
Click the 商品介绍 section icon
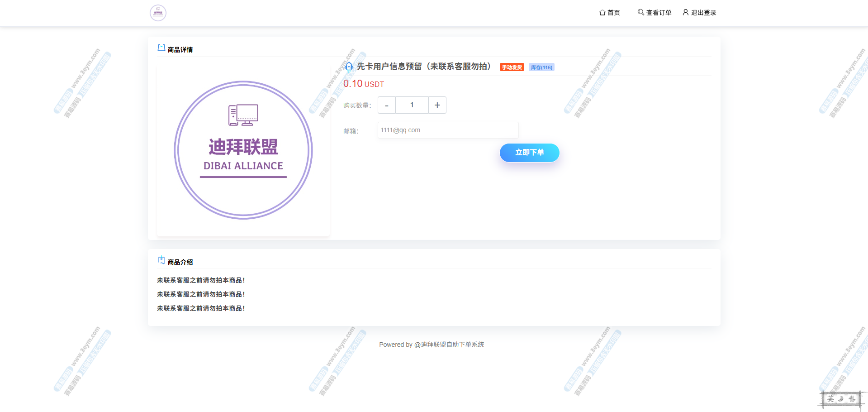161,260
